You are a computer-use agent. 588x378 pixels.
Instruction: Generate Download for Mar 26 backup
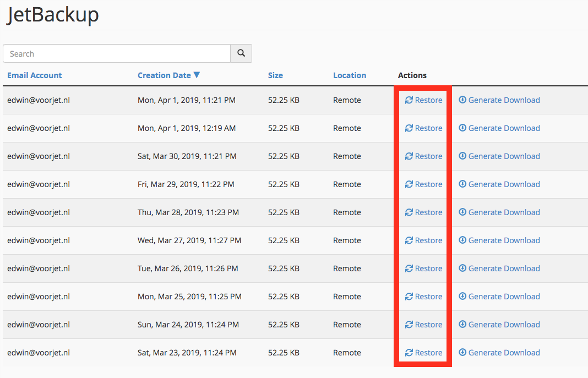pyautogui.click(x=499, y=269)
